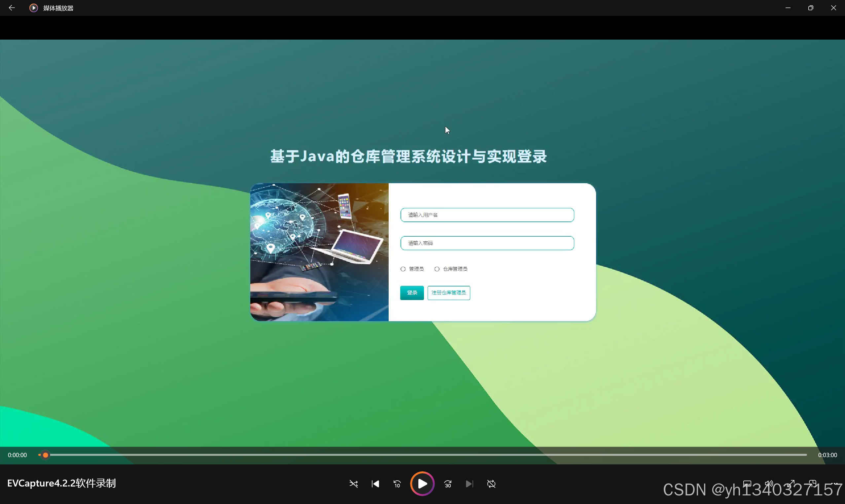845x504 pixels.
Task: Toggle repeat mode
Action: click(491, 484)
